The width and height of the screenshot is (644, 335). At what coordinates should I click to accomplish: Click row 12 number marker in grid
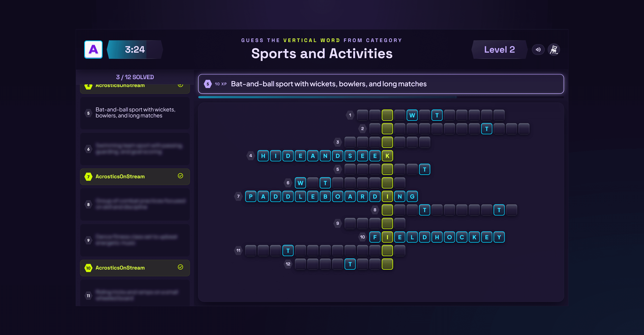[288, 264]
